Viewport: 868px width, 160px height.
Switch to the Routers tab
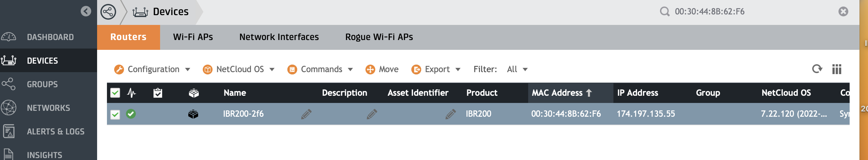click(x=128, y=37)
